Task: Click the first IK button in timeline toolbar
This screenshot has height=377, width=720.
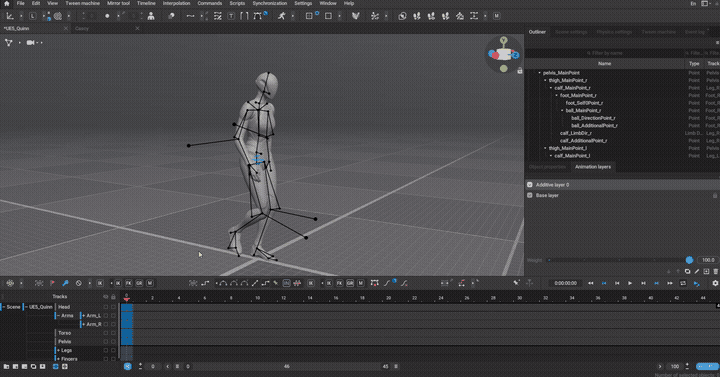Action: 100,283
